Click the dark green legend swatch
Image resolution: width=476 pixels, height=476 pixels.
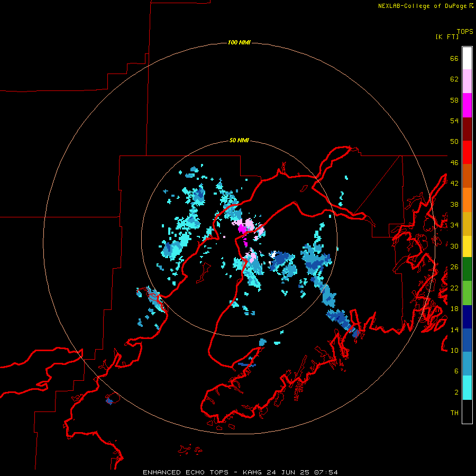(x=467, y=269)
